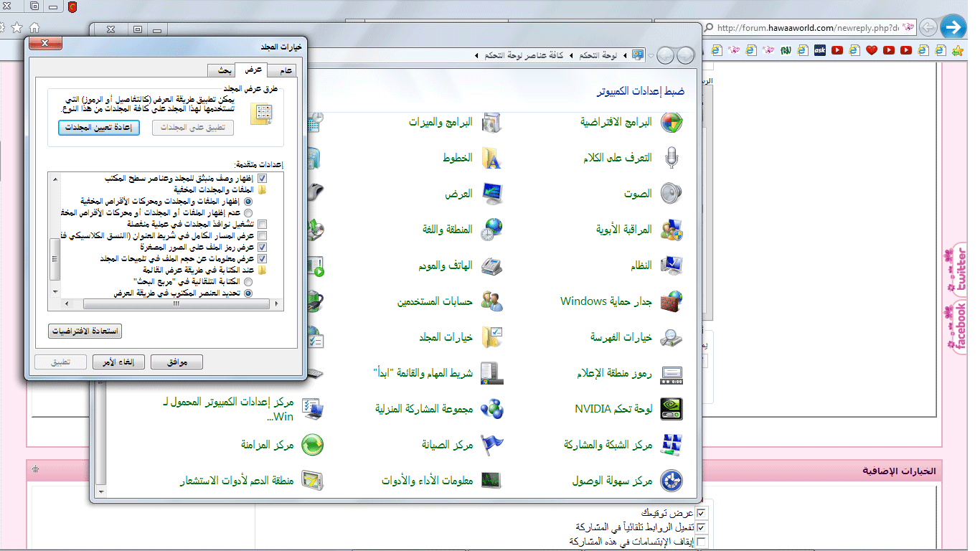The width and height of the screenshot is (980, 551).
Task: Open address bar history dropdown arrow
Action: coord(650,55)
